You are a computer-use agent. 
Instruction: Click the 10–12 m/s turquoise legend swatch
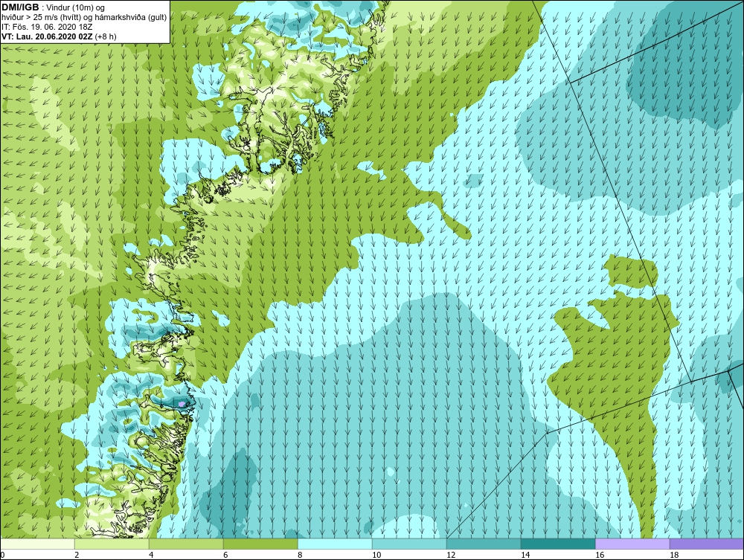[x=409, y=544]
